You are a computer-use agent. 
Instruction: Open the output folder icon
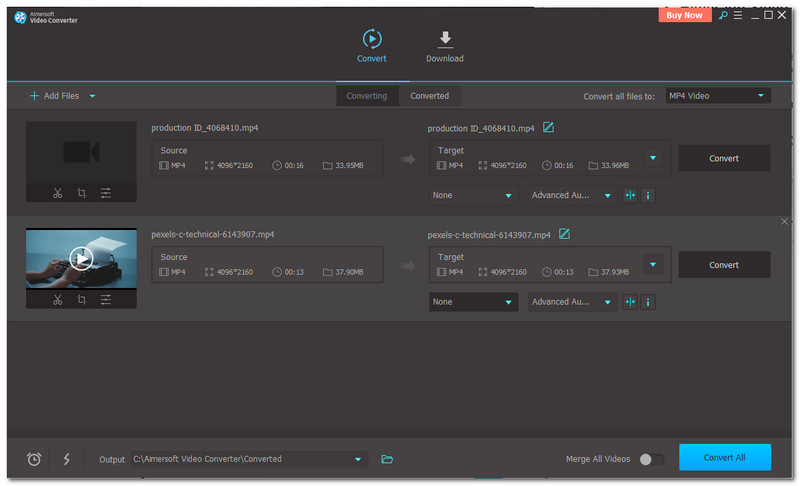click(x=388, y=459)
